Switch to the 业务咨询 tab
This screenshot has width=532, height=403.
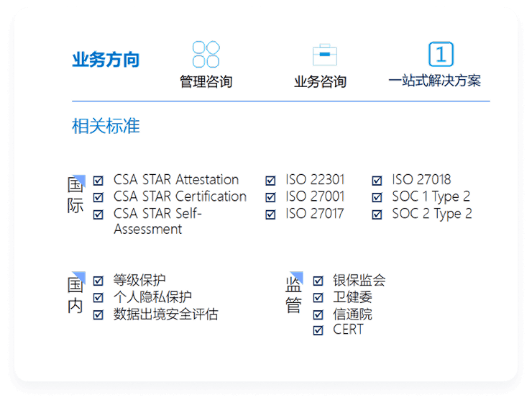(320, 81)
